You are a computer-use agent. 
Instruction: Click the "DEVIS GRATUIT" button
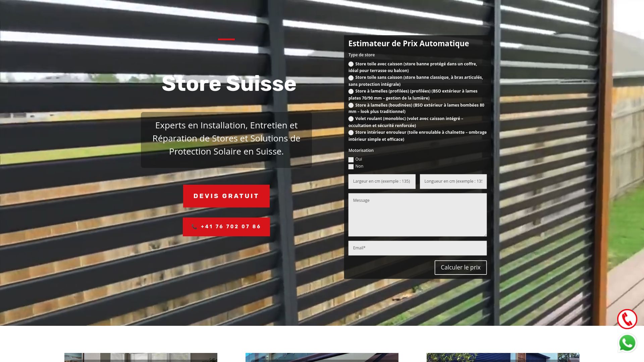click(x=226, y=196)
